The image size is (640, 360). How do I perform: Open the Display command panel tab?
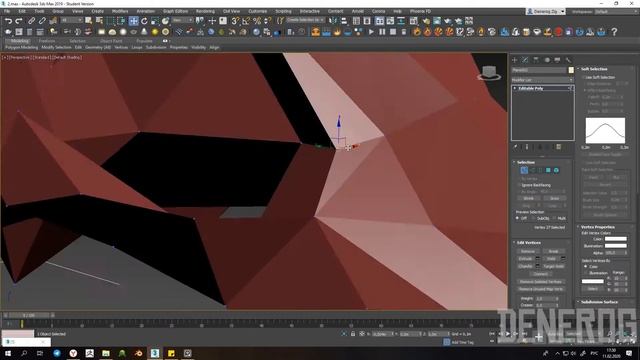coord(558,60)
